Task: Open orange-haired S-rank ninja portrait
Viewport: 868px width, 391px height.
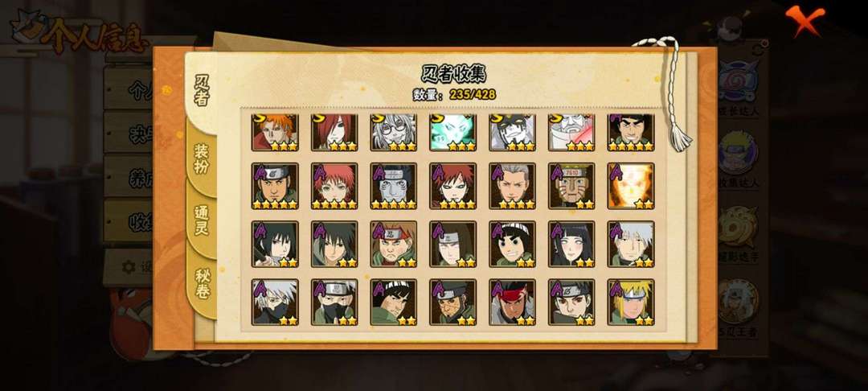Action: click(275, 132)
